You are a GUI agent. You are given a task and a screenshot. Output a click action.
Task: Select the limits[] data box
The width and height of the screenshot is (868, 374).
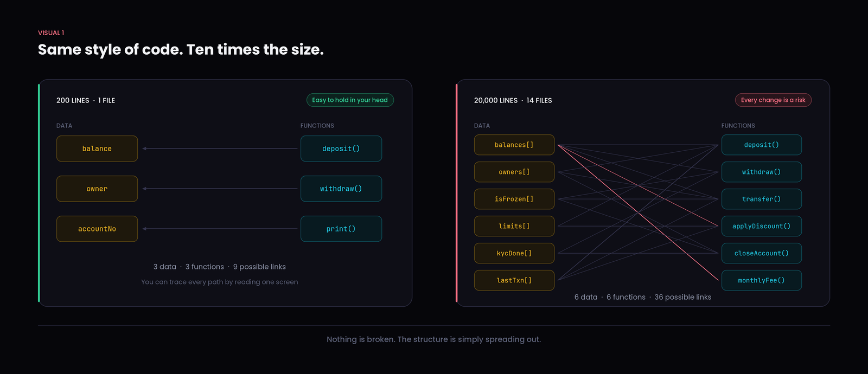[514, 226]
